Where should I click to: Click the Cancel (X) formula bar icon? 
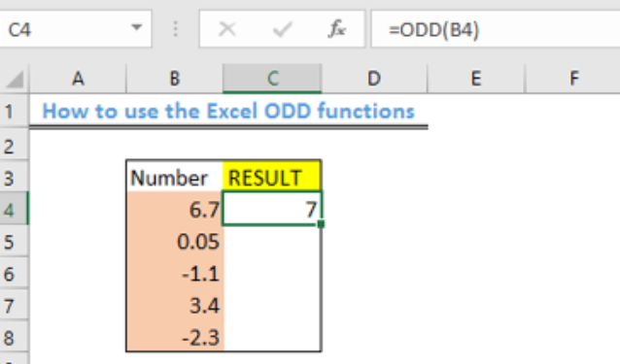coord(227,30)
